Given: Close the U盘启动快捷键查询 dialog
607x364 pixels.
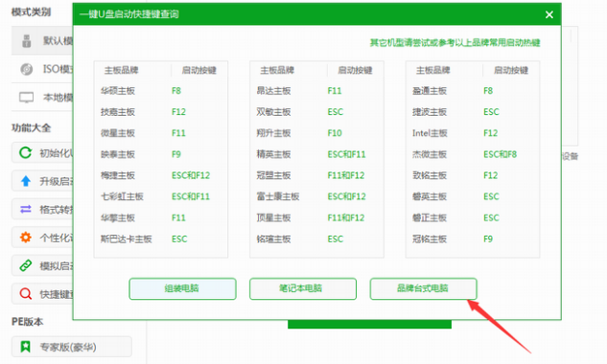Looking at the screenshot, I should [x=549, y=14].
